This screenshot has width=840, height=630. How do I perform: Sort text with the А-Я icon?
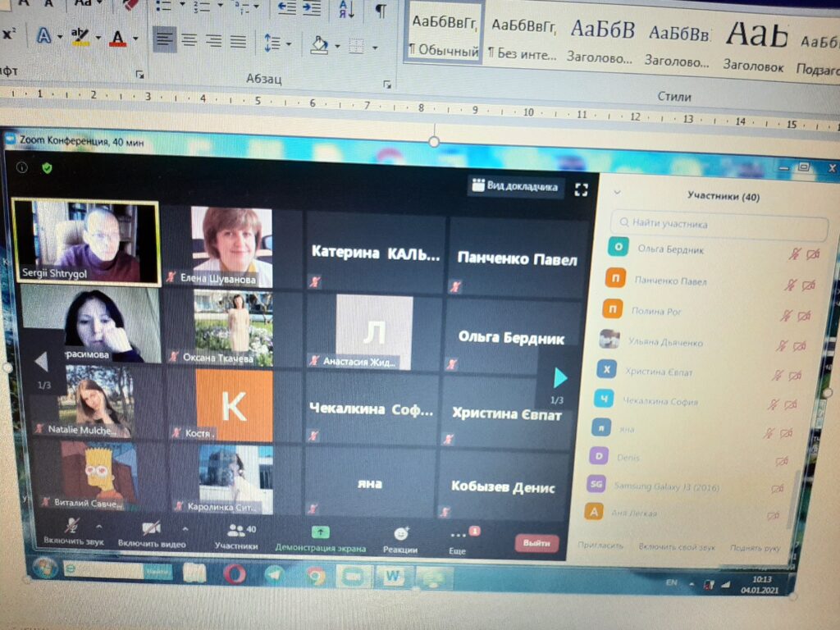coord(346,10)
